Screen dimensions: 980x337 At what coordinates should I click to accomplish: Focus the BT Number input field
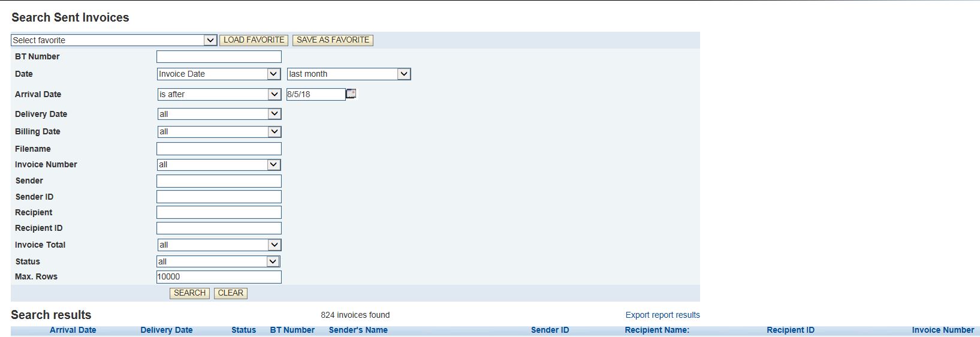pos(219,56)
